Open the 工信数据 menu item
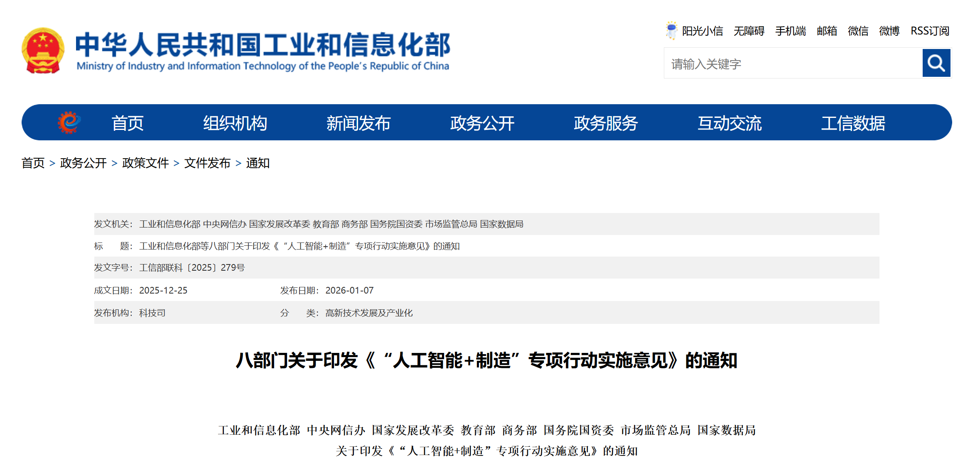The height and width of the screenshot is (470, 980). tap(853, 123)
